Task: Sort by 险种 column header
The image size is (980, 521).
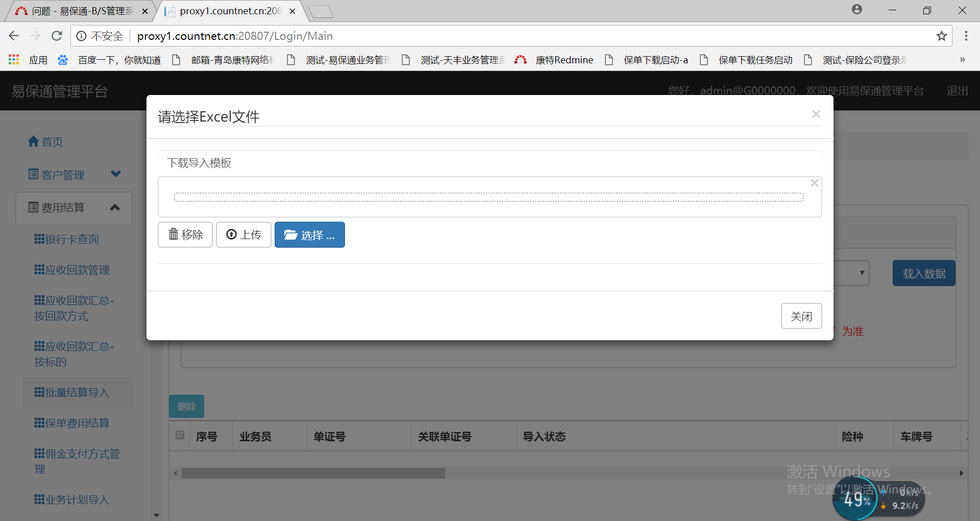Action: click(x=852, y=437)
